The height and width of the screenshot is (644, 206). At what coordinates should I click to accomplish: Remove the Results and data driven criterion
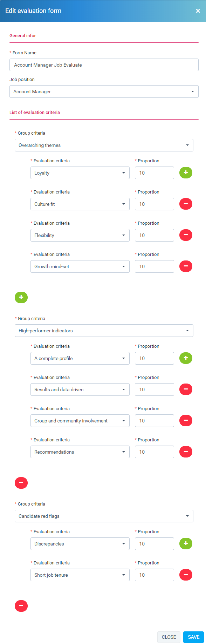[x=186, y=389]
